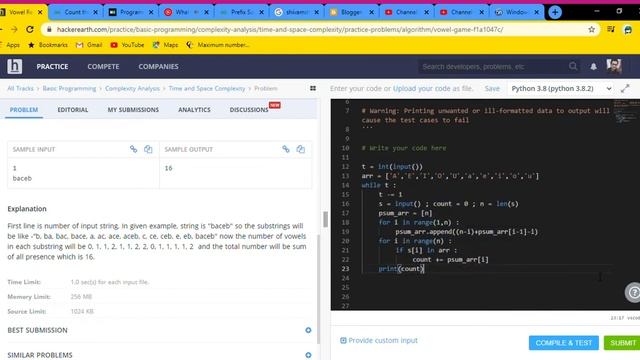Switch to the Discussions tab
The image size is (640, 360).
(x=249, y=110)
